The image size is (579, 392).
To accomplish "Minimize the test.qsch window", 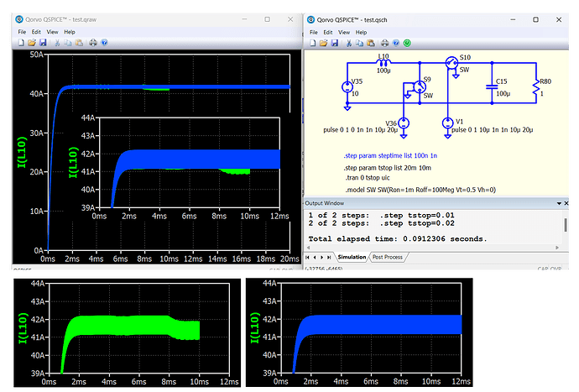I will tap(513, 19).
